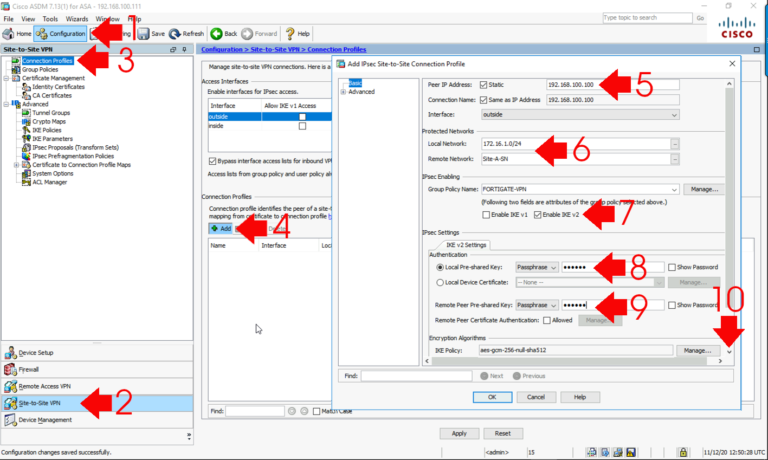Open Tunnel Groups tree item
Viewport: 768px width, 460px height.
coord(51,113)
